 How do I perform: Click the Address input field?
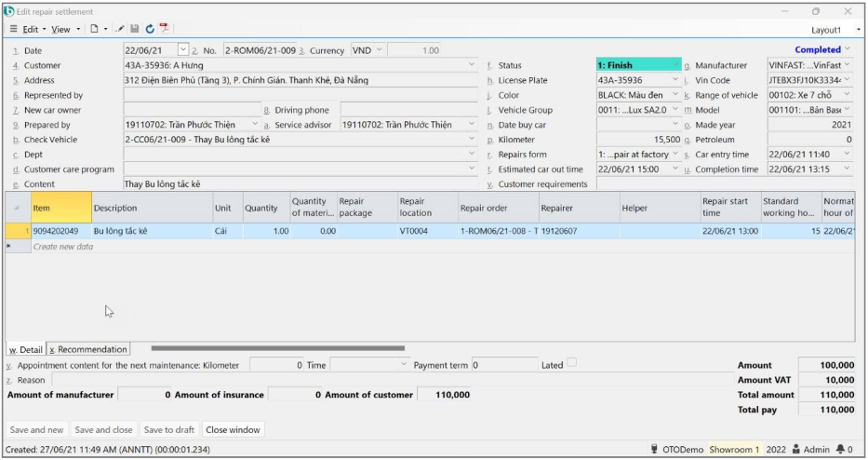pyautogui.click(x=300, y=80)
